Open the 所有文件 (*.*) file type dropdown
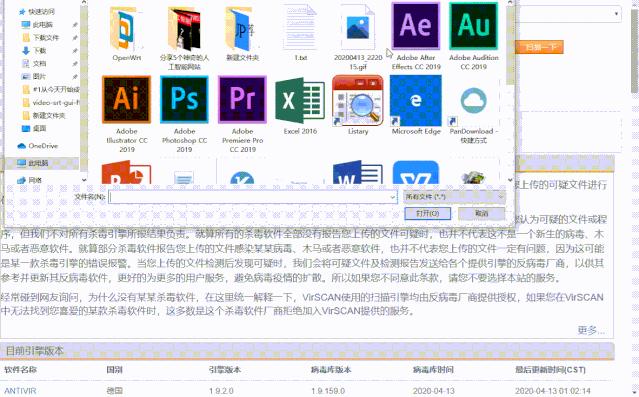The height and width of the screenshot is (397, 639). click(x=454, y=197)
